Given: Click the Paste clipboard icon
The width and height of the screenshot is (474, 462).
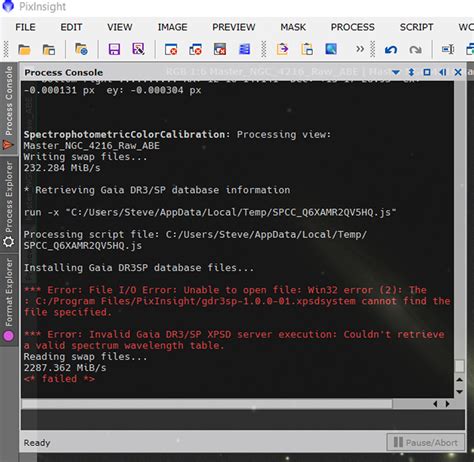Looking at the screenshot, I should click(x=307, y=49).
